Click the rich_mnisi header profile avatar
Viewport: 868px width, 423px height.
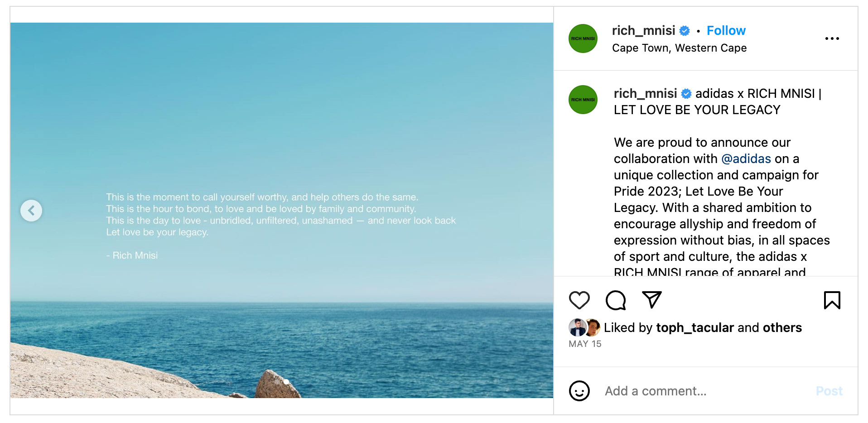point(583,38)
